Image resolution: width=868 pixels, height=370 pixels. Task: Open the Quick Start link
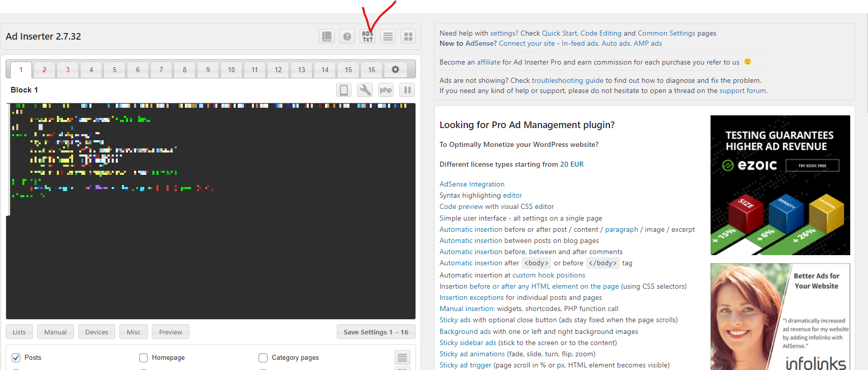[x=559, y=33]
